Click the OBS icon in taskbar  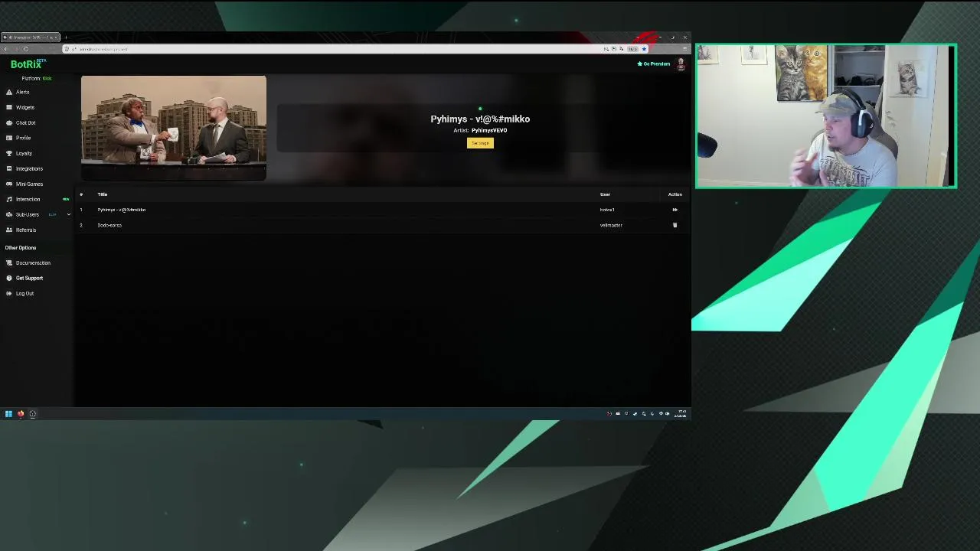tap(32, 414)
